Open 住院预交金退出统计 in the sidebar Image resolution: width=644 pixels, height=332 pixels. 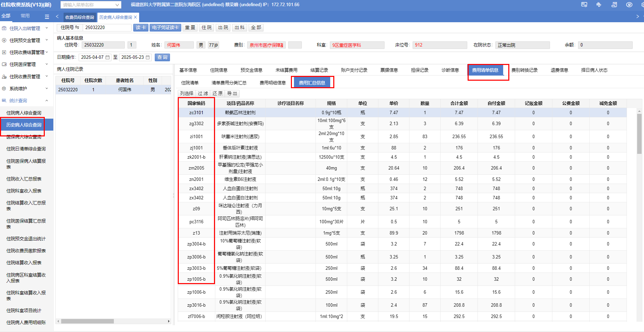point(26,239)
